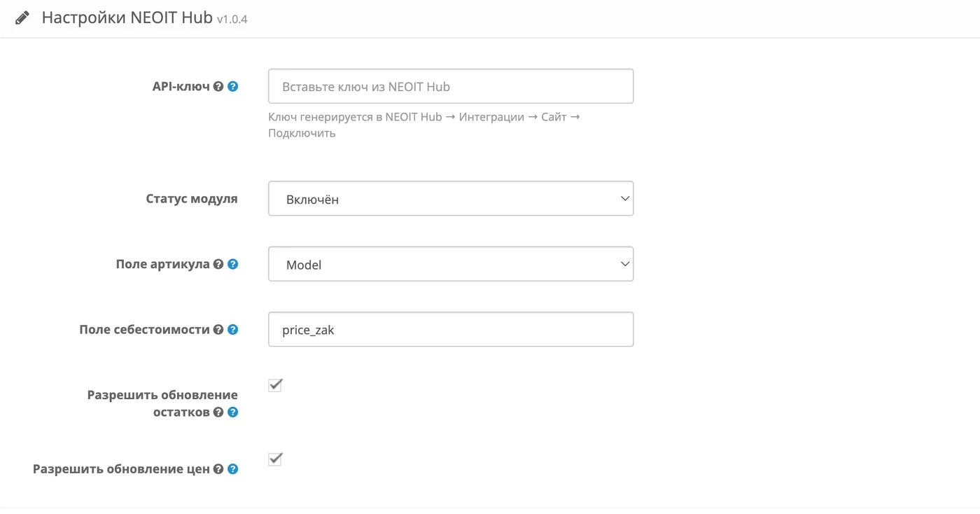The height and width of the screenshot is (514, 980).
Task: Toggle the Разрешить обновление остатков checkbox
Action: click(x=275, y=385)
